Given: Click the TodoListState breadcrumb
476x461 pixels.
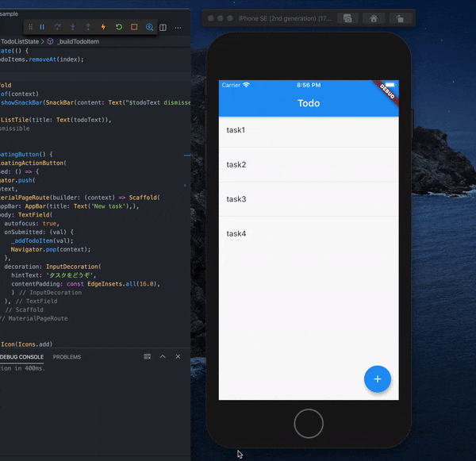Looking at the screenshot, I should (x=20, y=41).
